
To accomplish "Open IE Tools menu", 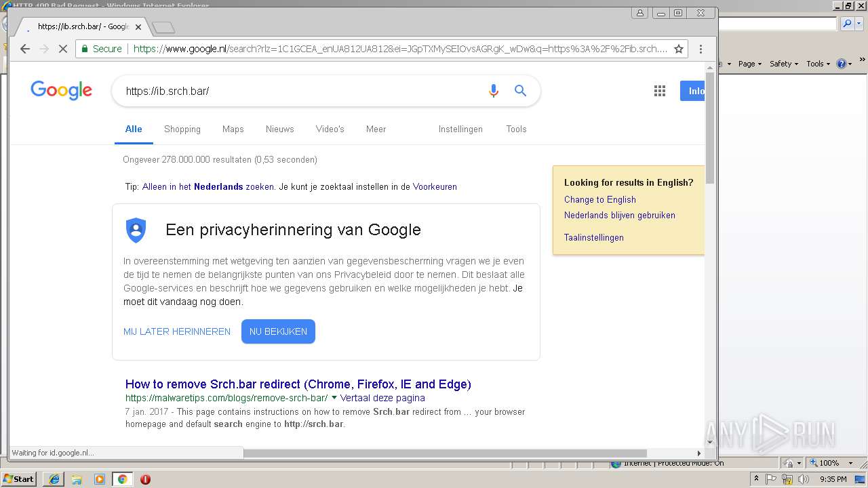I will (x=818, y=64).
